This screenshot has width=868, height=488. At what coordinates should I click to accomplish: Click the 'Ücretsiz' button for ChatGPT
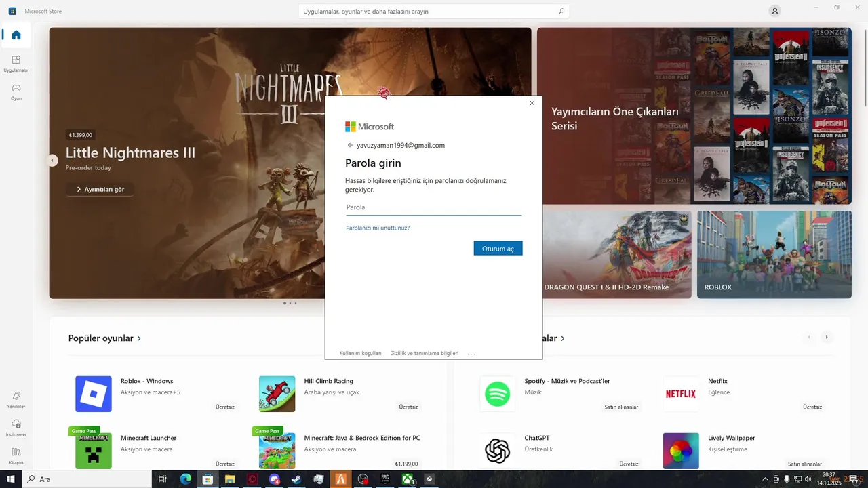(629, 464)
